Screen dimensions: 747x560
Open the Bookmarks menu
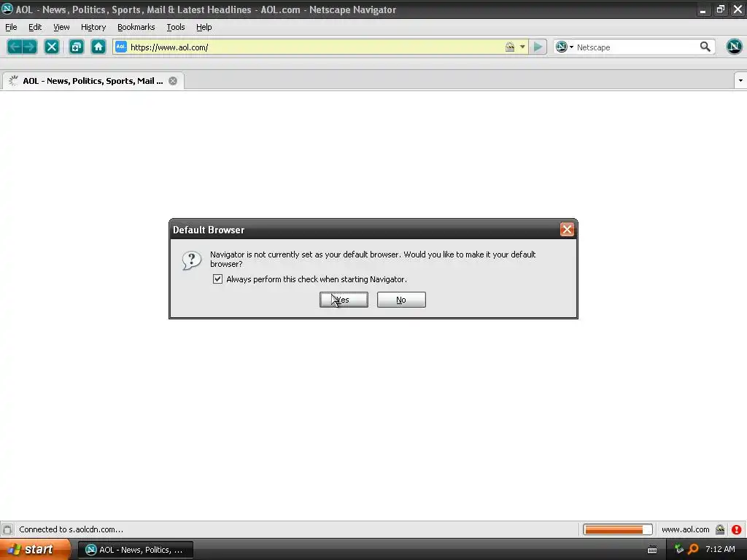pyautogui.click(x=136, y=27)
